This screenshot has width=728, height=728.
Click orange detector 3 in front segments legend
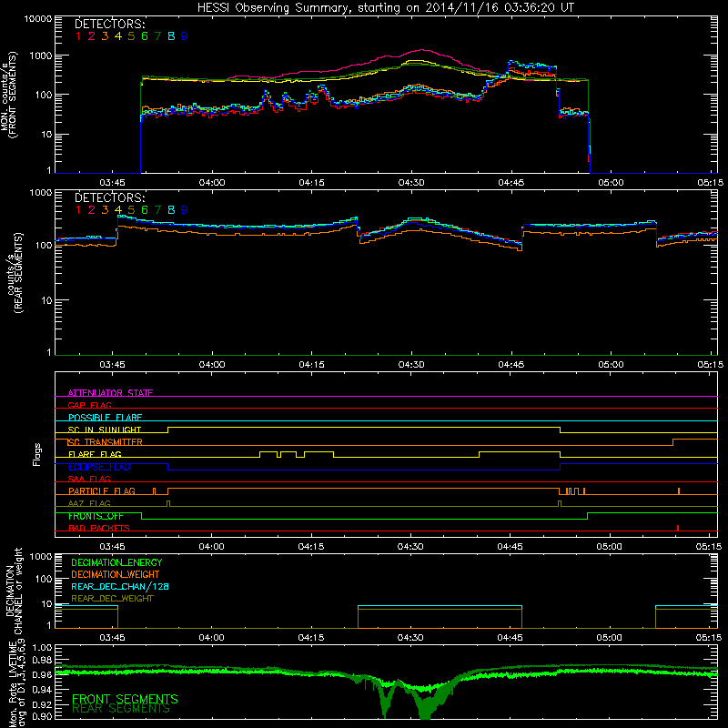tap(105, 35)
